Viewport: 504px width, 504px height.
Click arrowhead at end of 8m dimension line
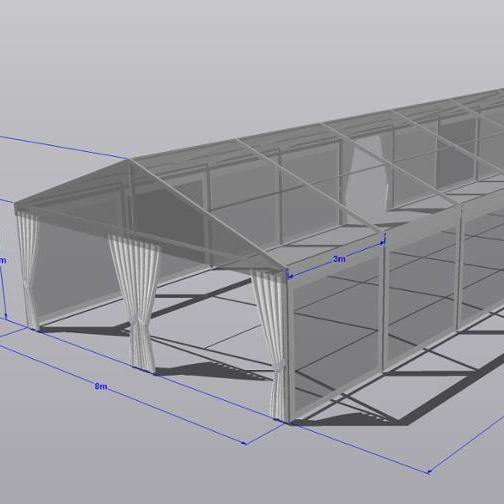coord(244,443)
